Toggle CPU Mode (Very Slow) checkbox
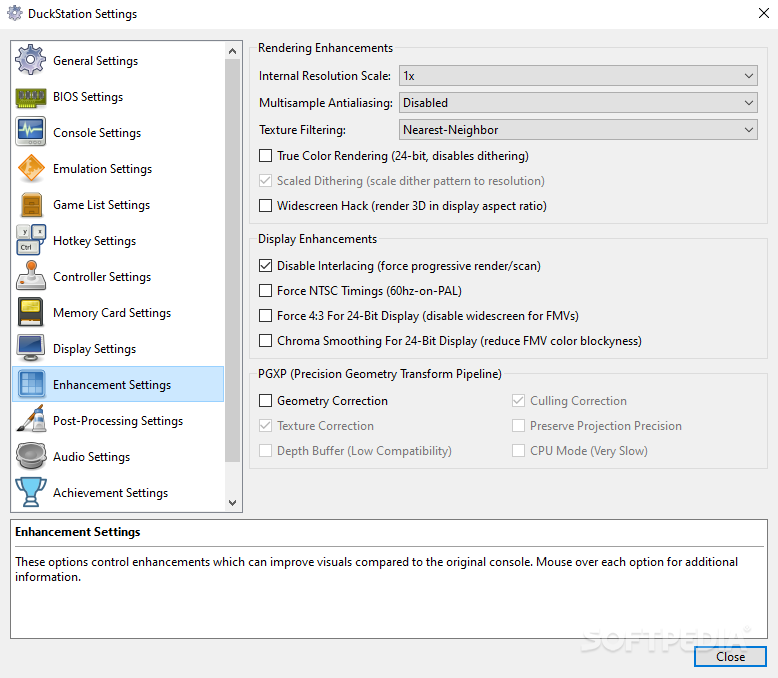Image resolution: width=778 pixels, height=678 pixels. coord(519,451)
